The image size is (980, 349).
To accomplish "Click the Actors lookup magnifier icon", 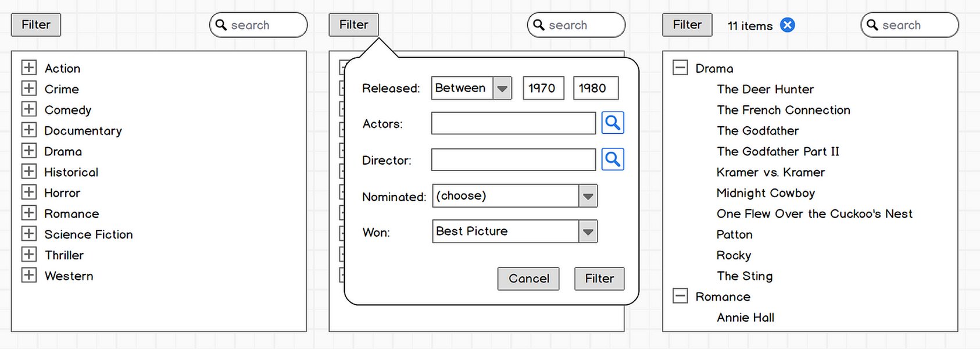I will tap(613, 123).
